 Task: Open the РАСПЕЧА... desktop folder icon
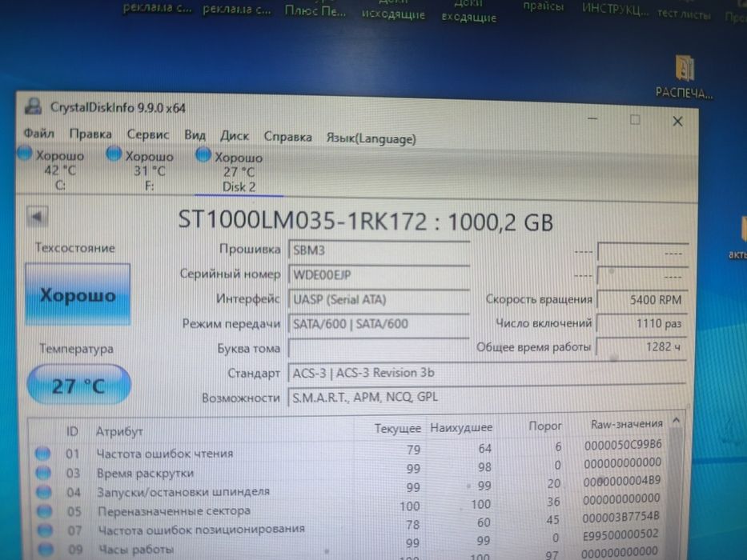[684, 76]
